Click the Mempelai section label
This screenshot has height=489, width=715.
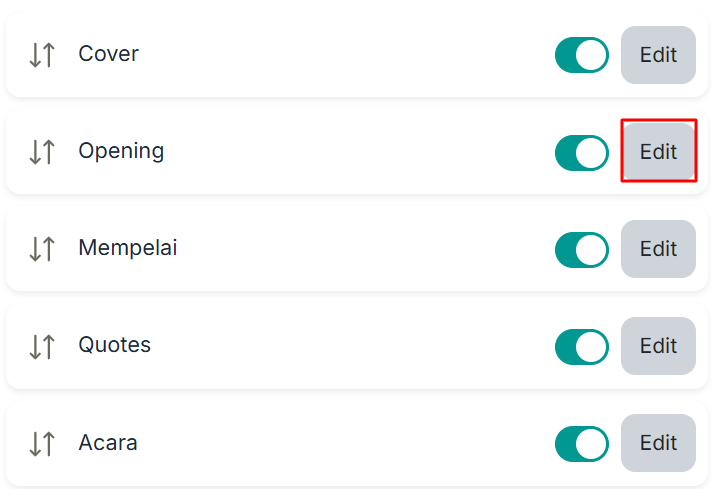point(128,248)
